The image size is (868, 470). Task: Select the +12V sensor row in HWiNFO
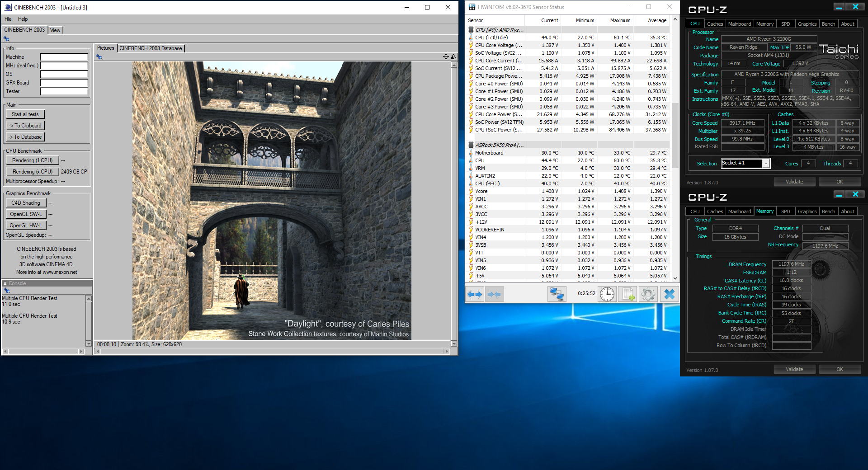(568, 222)
